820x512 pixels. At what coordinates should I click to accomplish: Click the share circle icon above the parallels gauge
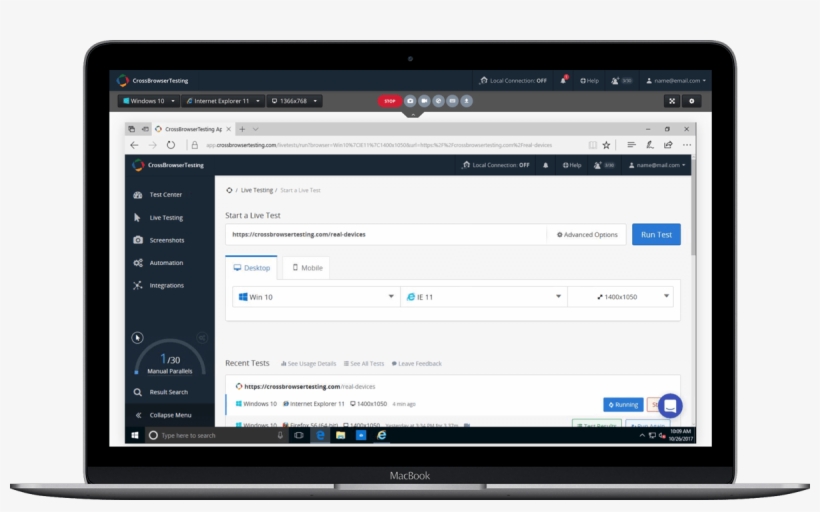(x=202, y=338)
